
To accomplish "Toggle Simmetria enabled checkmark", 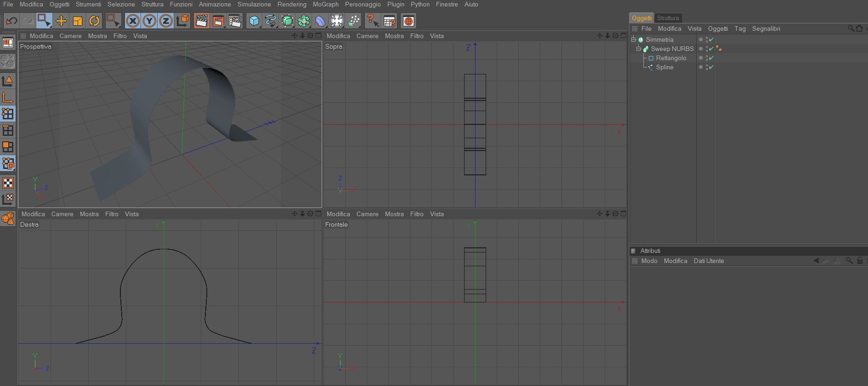I will point(711,39).
